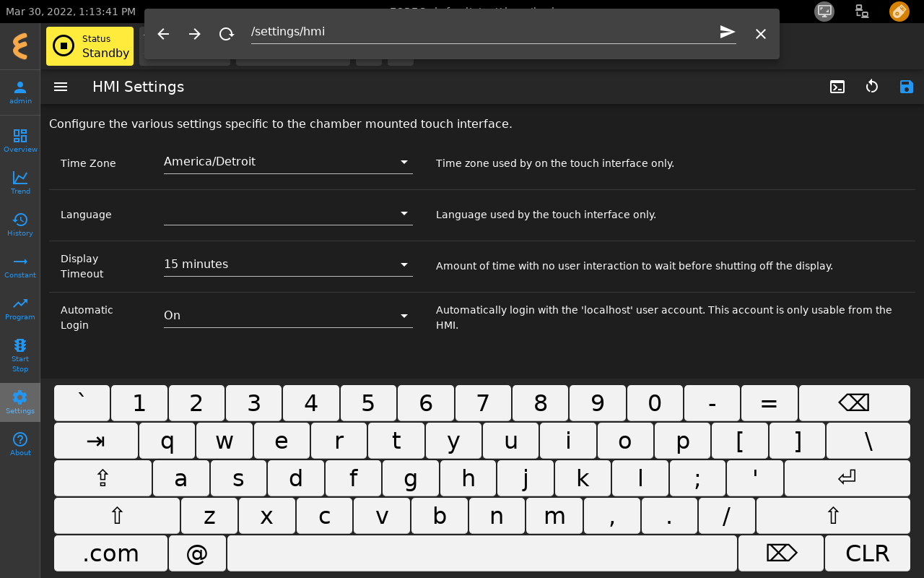Tap the equals key
The width and height of the screenshot is (924, 578).
coord(770,403)
